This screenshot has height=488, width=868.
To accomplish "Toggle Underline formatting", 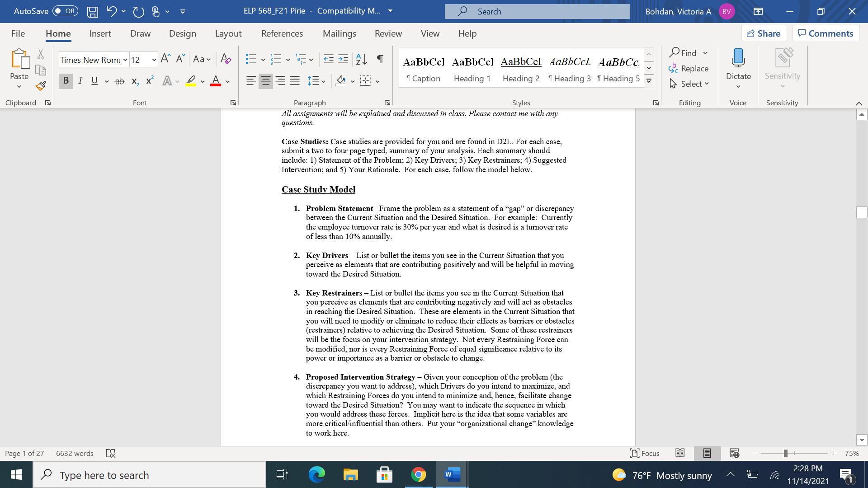I will [94, 81].
